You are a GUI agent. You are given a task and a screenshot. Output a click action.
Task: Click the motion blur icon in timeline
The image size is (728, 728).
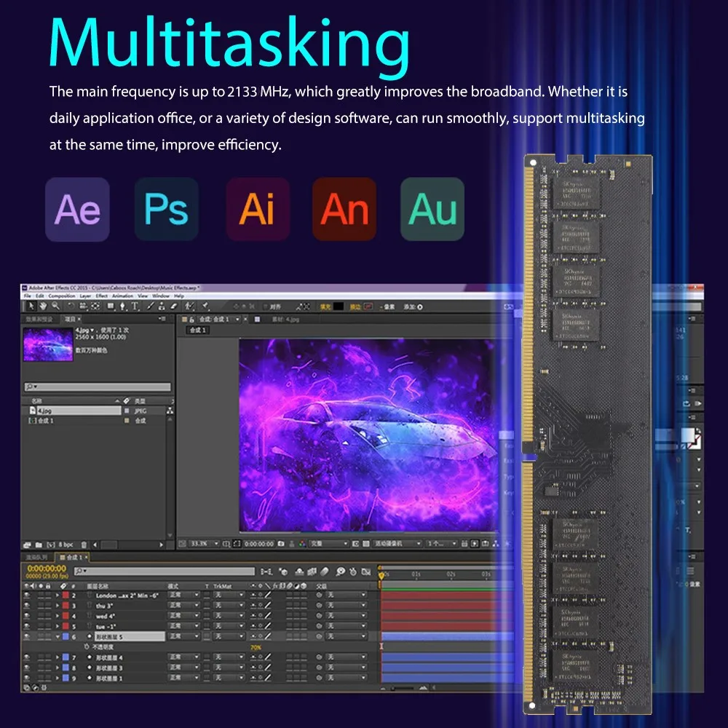tap(325, 571)
